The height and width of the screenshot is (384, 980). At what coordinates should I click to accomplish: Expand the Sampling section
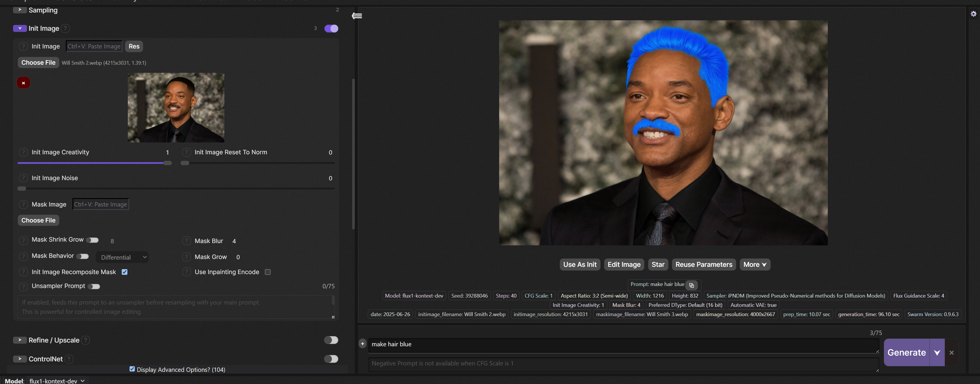19,10
